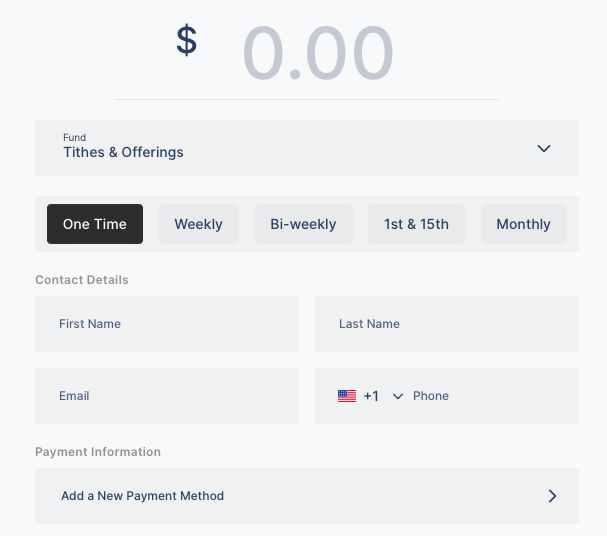The height and width of the screenshot is (536, 607).
Task: Click the Email input field
Action: (167, 396)
